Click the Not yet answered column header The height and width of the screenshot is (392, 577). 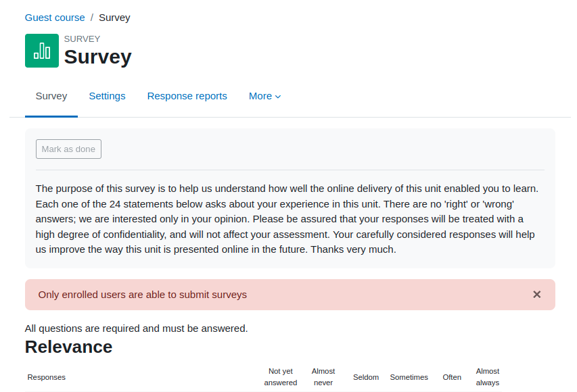click(x=281, y=377)
